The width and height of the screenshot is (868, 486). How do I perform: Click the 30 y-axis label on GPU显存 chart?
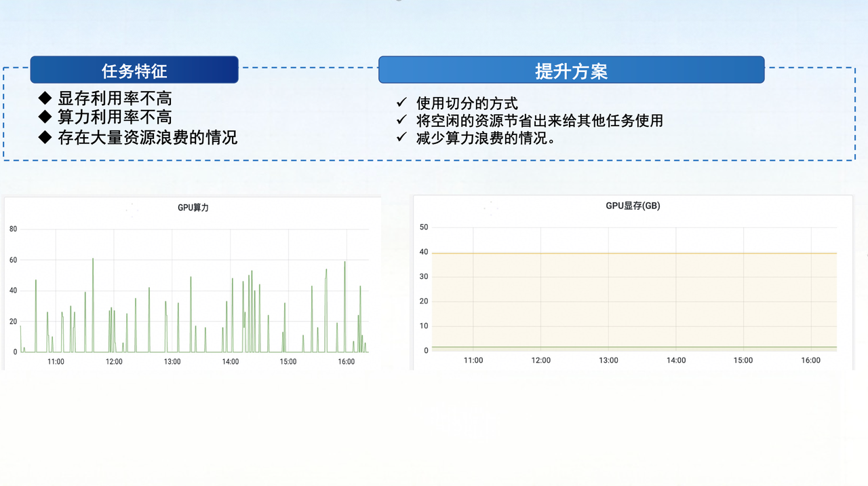point(424,277)
